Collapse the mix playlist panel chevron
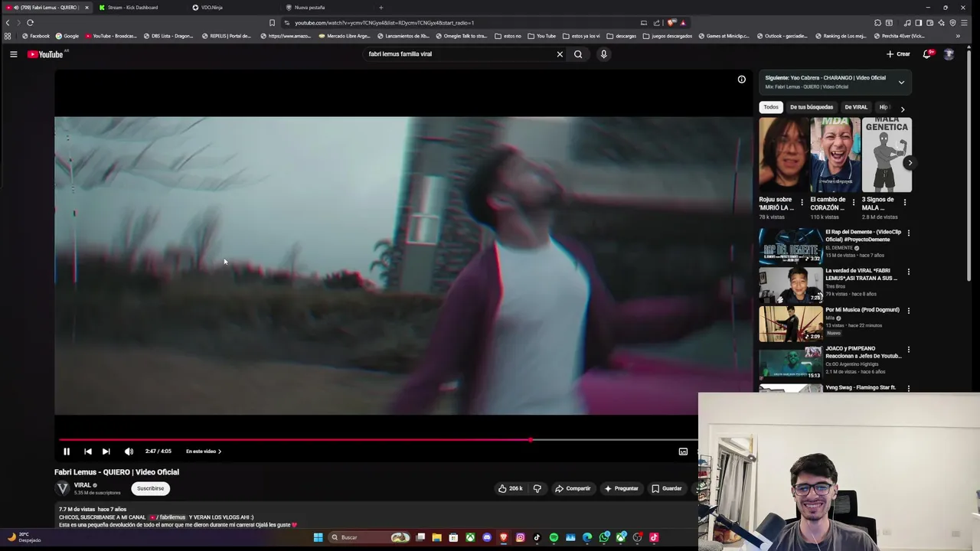 pos(901,82)
